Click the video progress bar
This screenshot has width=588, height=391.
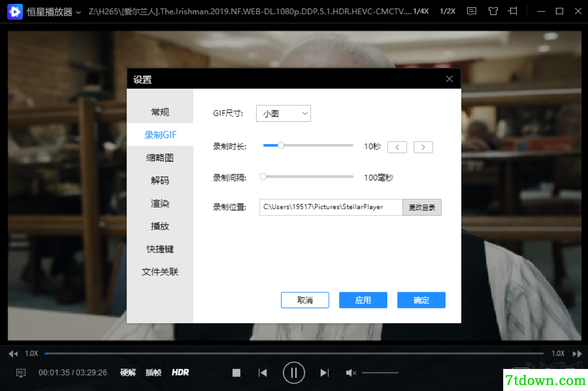pyautogui.click(x=294, y=353)
